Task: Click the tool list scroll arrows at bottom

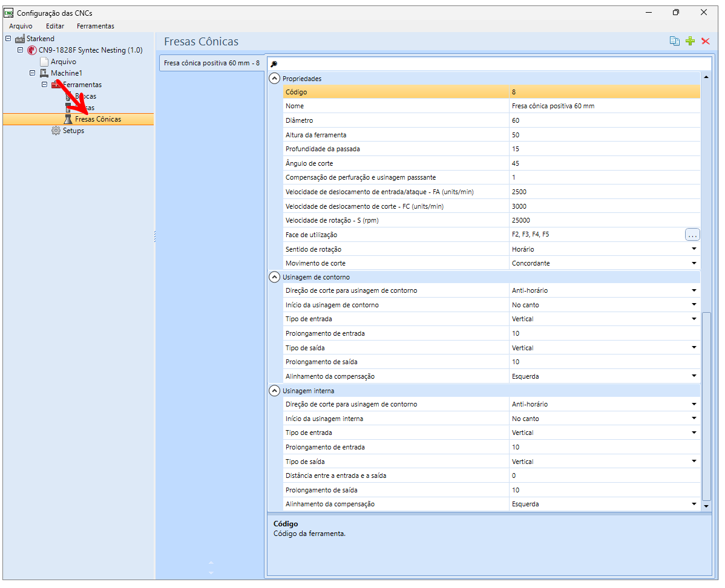Action: point(211,567)
